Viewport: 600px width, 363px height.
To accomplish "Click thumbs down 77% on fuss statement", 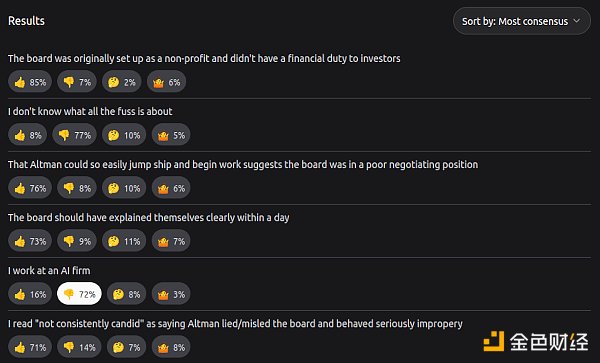I will coord(74,135).
